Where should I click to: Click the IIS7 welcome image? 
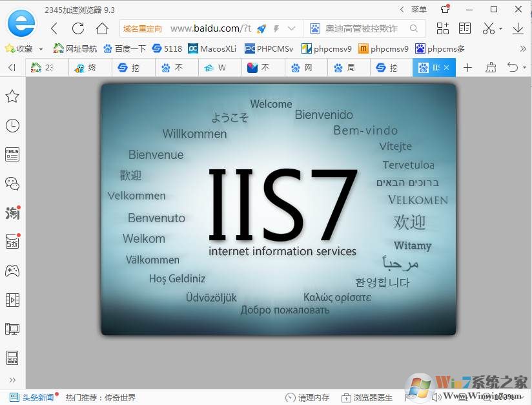click(x=278, y=209)
